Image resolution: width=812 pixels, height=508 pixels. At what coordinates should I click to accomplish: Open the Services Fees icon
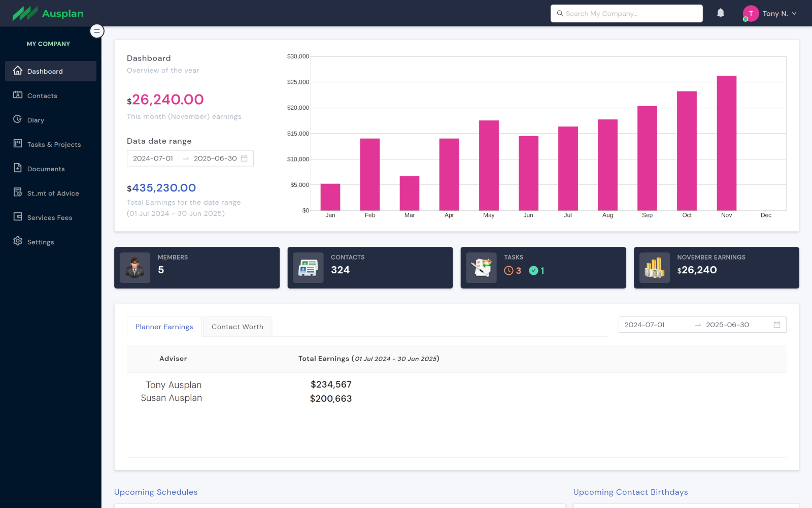(18, 217)
